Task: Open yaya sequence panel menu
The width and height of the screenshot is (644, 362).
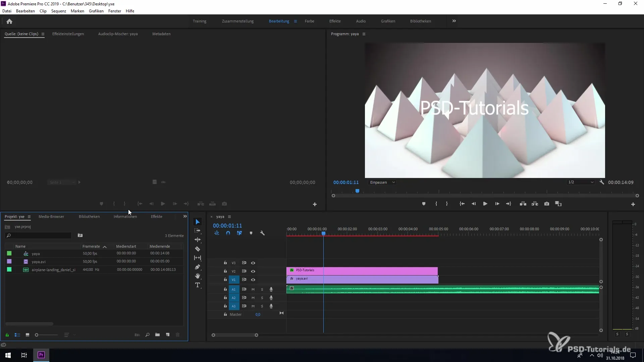Action: pos(229,217)
